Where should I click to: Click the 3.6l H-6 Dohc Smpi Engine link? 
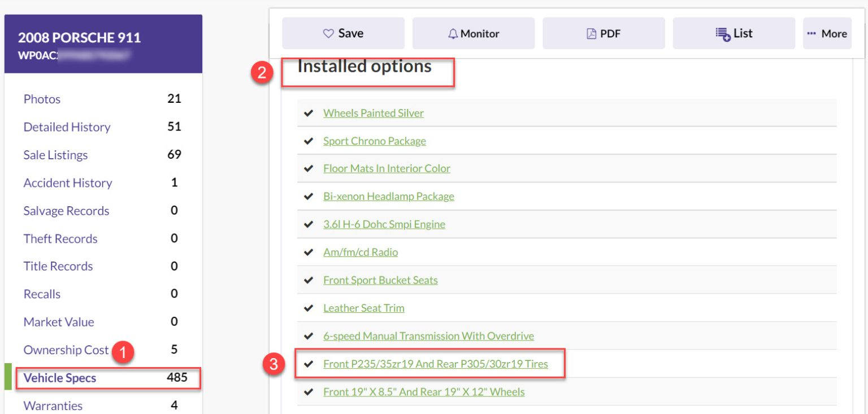tap(384, 224)
